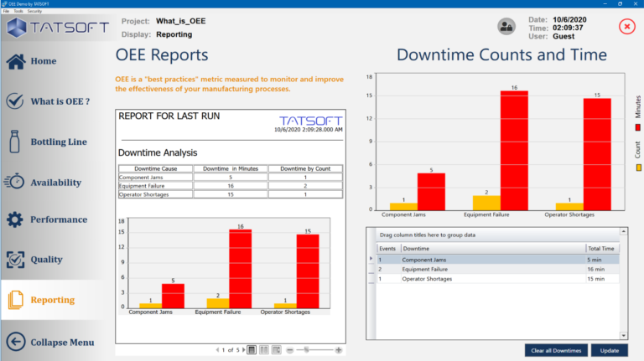Open the Tools menu
This screenshot has height=361, width=644.
click(18, 11)
